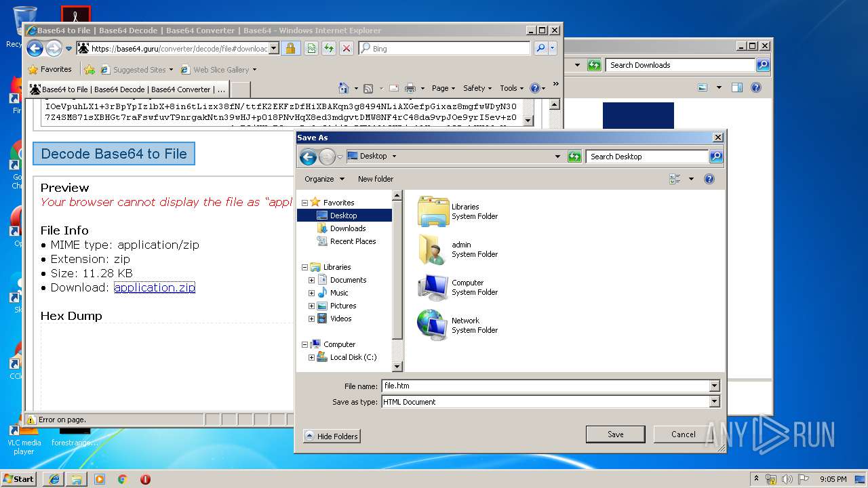The height and width of the screenshot is (488, 868).
Task: Open the IE Tools menu
Action: pyautogui.click(x=512, y=88)
